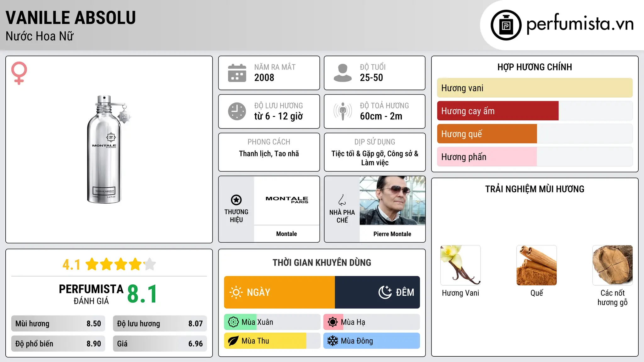Click the Mùa Xuân season bar

pyautogui.click(x=272, y=322)
